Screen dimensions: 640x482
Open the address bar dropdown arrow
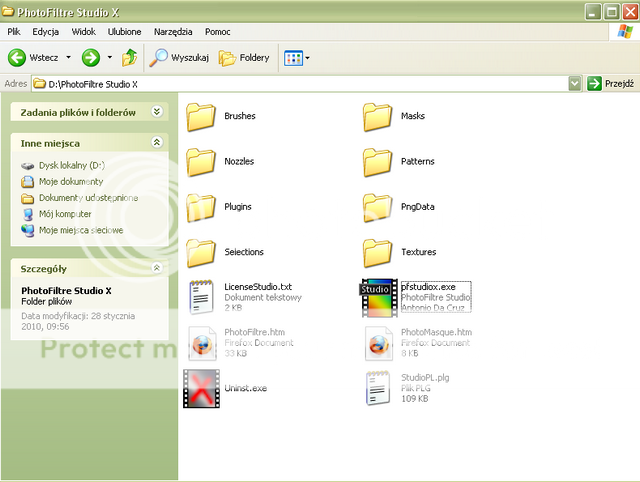(x=574, y=84)
